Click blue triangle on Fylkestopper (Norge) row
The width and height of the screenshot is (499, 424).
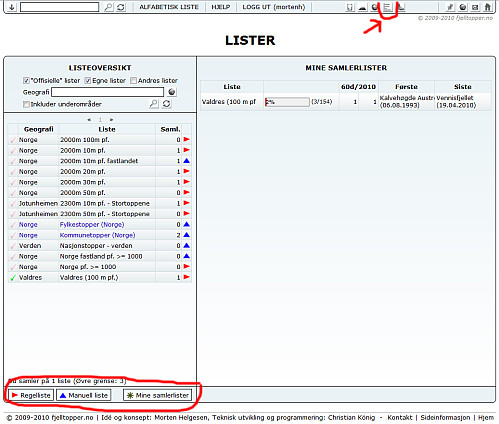click(x=187, y=224)
